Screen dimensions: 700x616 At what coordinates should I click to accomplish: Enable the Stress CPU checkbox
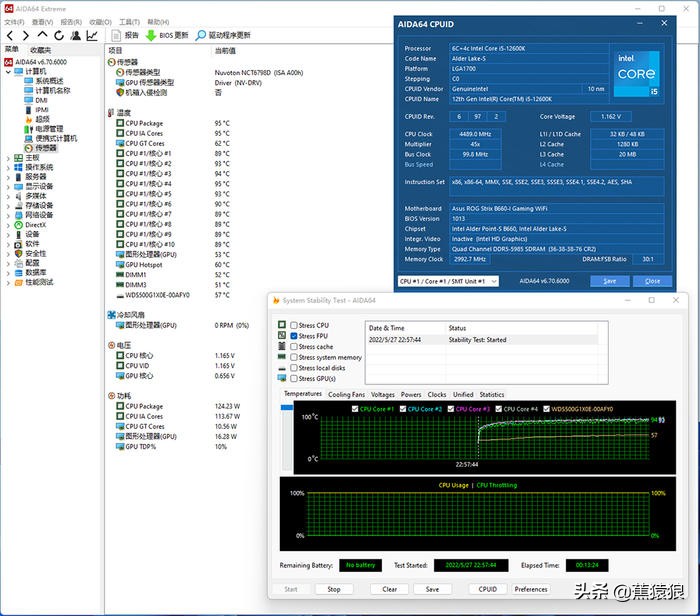click(x=294, y=325)
